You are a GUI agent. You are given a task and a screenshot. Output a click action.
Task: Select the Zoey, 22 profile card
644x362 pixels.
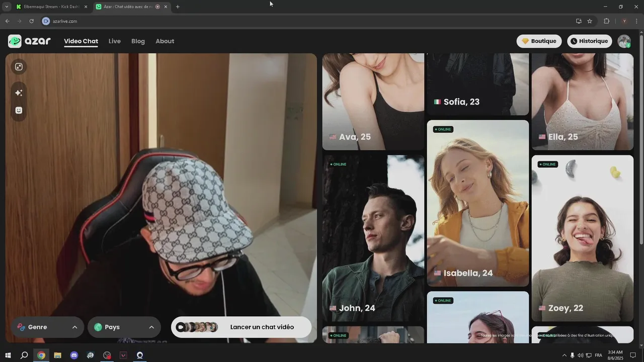583,238
